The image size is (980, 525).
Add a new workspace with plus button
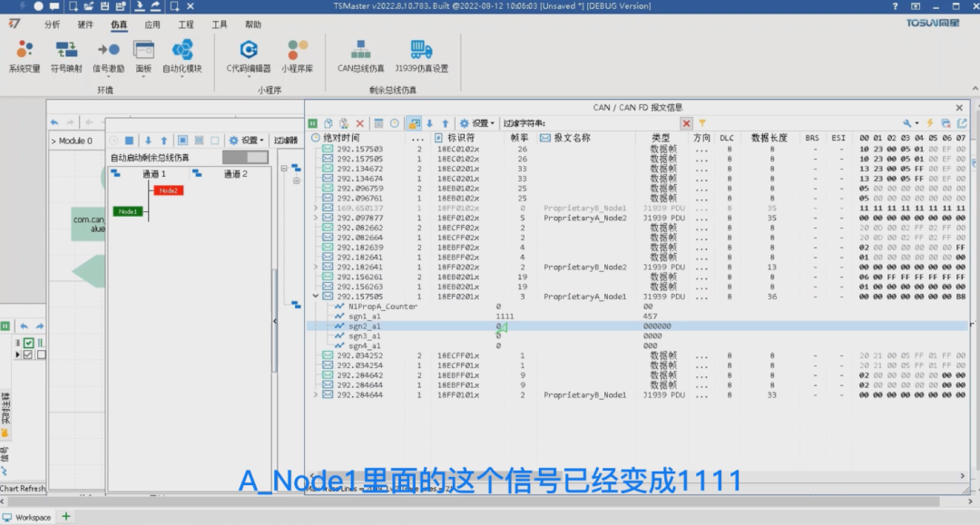click(x=66, y=516)
